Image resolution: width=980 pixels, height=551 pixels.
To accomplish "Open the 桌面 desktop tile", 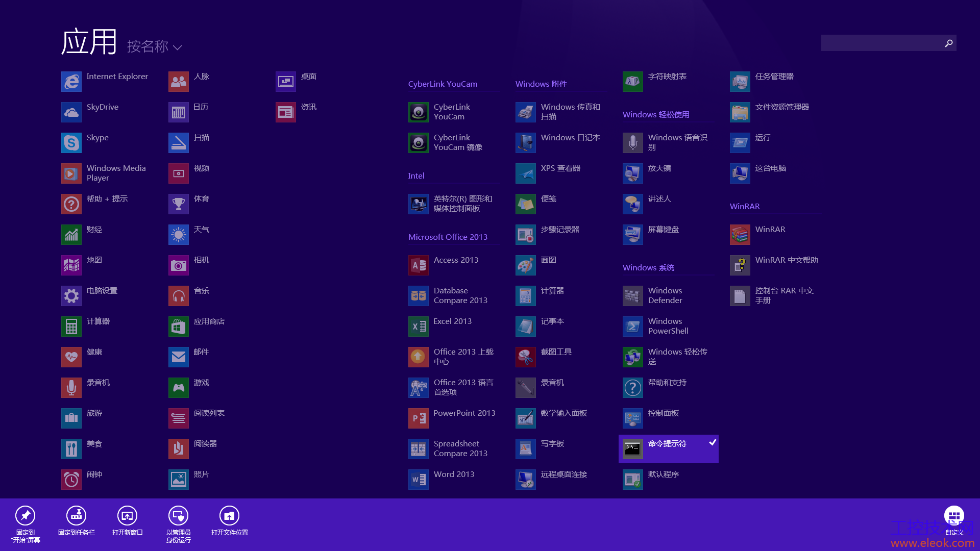I will pyautogui.click(x=286, y=82).
